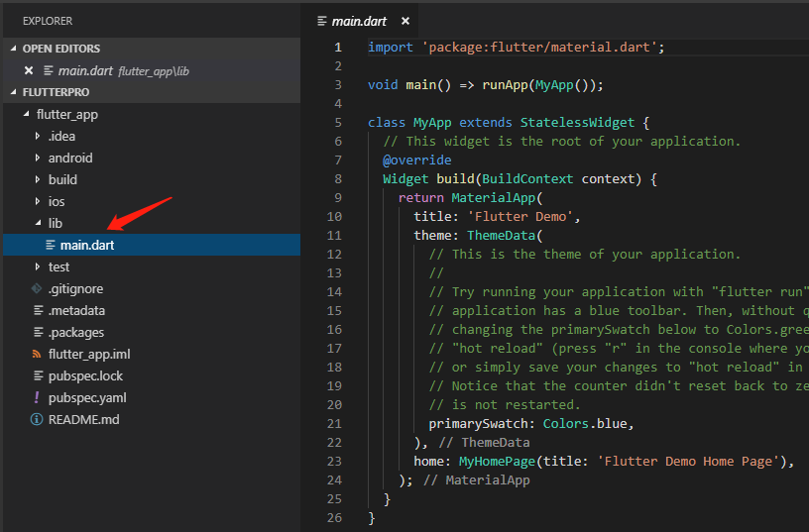Select the build folder label

point(62,179)
